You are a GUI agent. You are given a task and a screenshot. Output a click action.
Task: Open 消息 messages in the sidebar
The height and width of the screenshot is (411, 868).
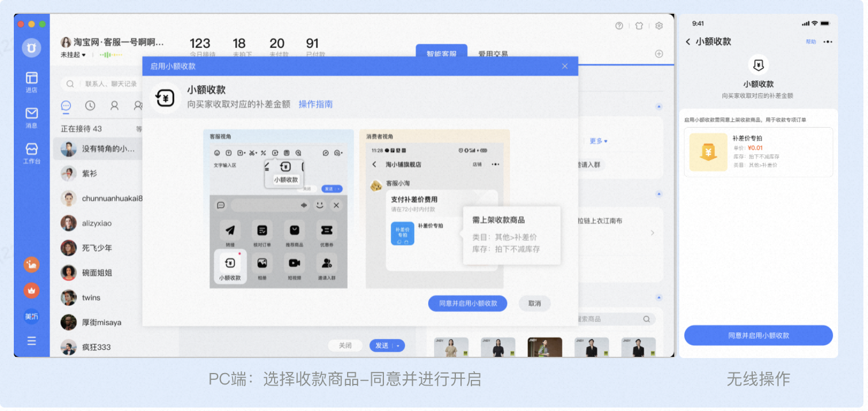tap(32, 117)
